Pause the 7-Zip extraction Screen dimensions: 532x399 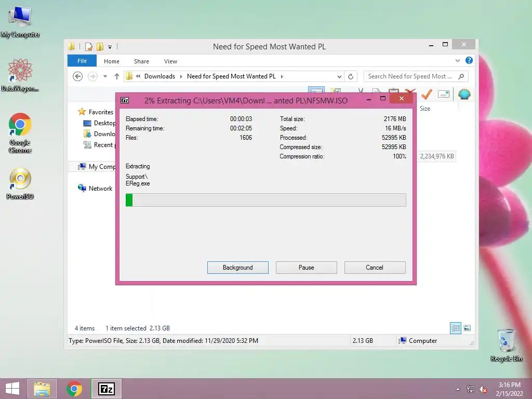(x=307, y=268)
